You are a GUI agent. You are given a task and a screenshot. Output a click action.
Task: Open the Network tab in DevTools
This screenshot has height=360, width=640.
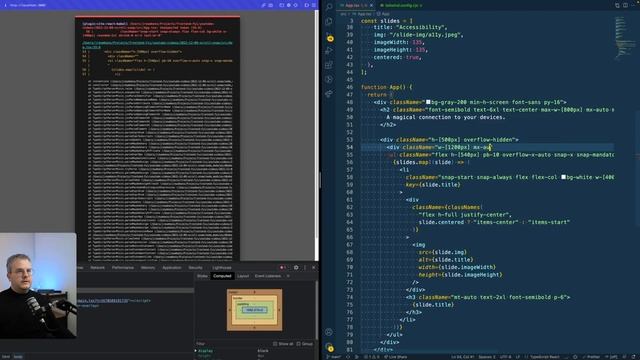(97, 268)
